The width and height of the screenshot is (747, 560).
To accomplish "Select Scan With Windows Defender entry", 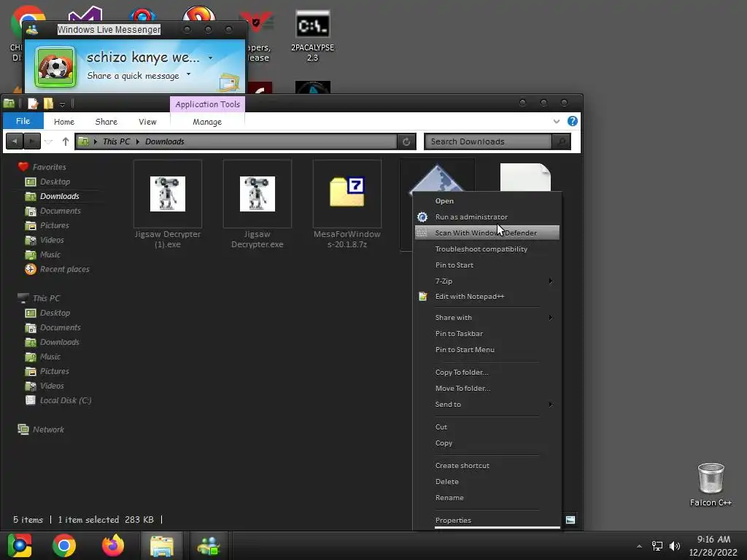I will 487,233.
